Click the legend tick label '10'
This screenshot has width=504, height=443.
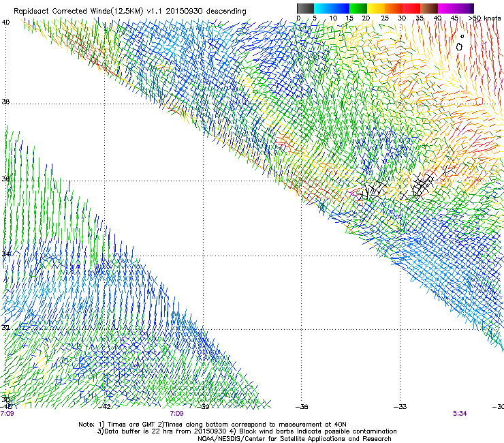point(333,18)
